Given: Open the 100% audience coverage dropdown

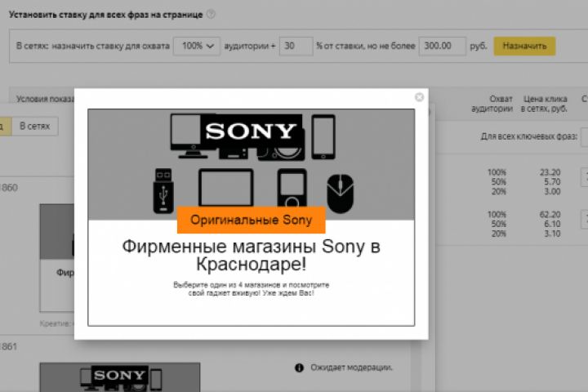Looking at the screenshot, I should [197, 46].
